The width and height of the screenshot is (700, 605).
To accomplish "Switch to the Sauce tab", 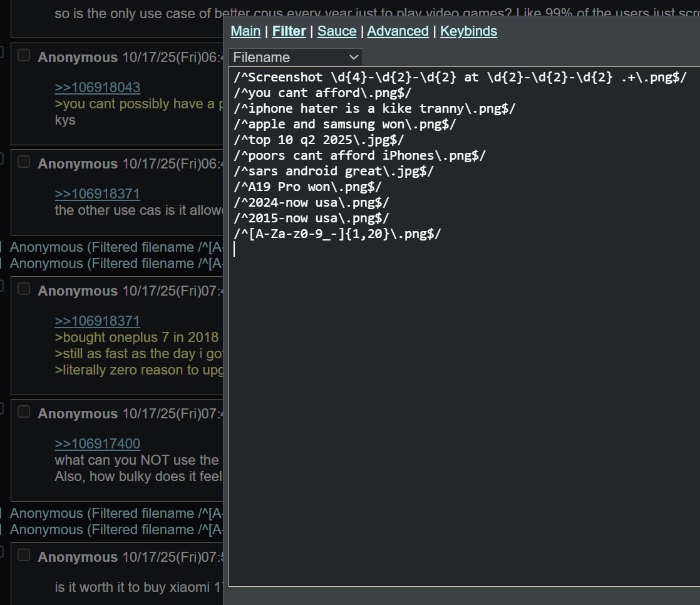I will coord(337,31).
